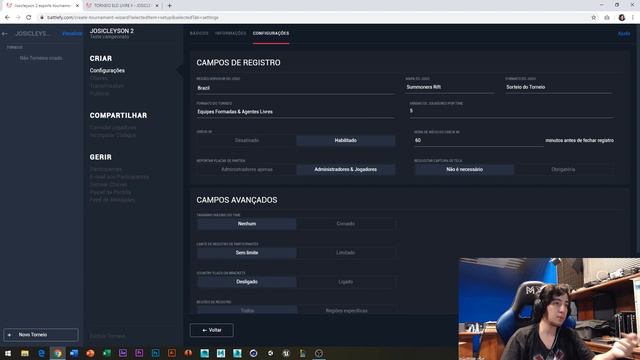Viewport: 640px width, 360px height.
Task: Select Limitado for registration limit
Action: (345, 253)
